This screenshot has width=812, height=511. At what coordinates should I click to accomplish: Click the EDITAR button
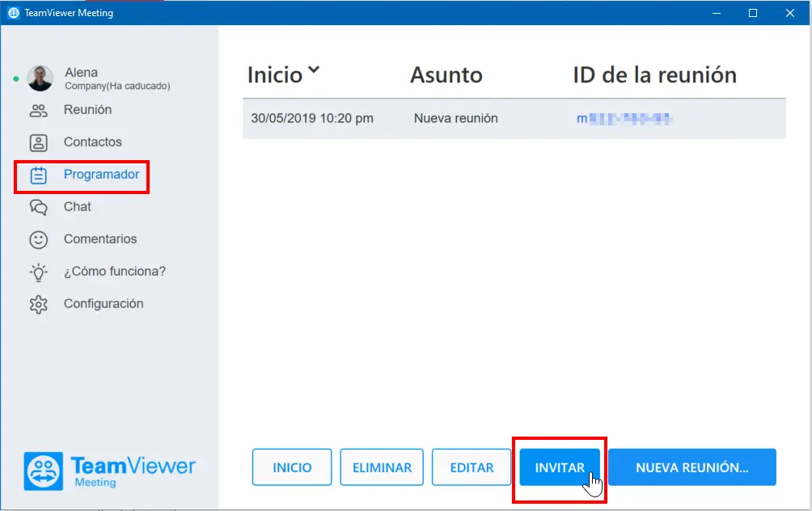[x=472, y=467]
